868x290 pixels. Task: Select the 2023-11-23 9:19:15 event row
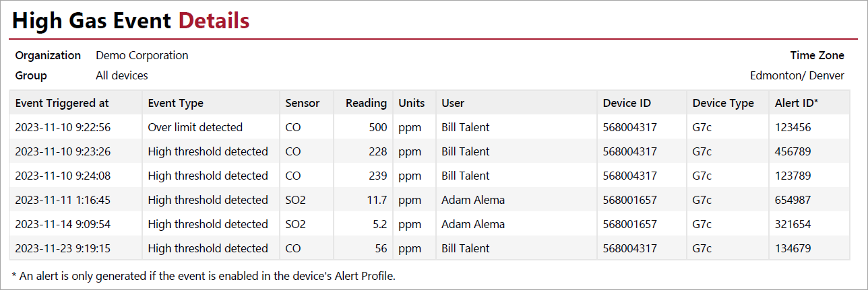[63, 248]
